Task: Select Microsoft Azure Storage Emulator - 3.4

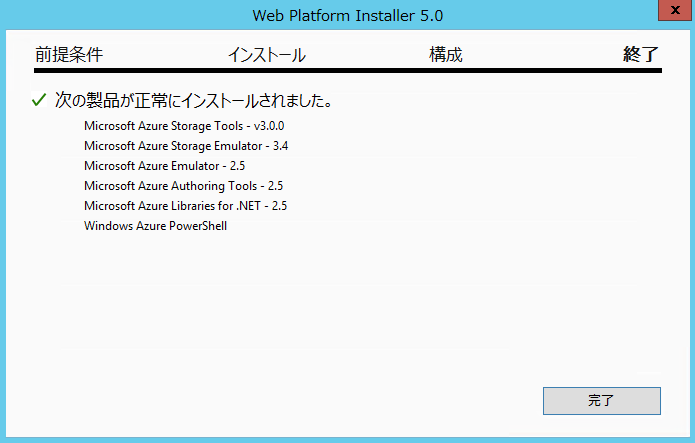Action: point(186,146)
